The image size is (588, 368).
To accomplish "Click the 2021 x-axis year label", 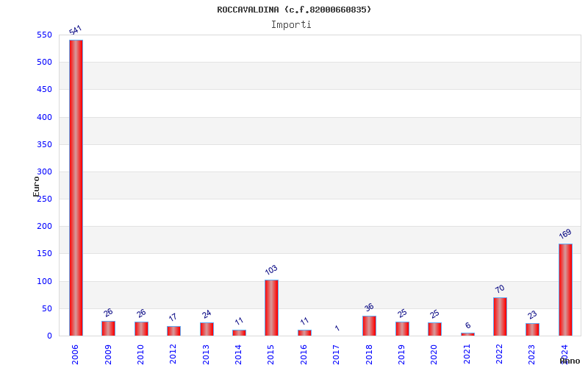I will tap(467, 355).
